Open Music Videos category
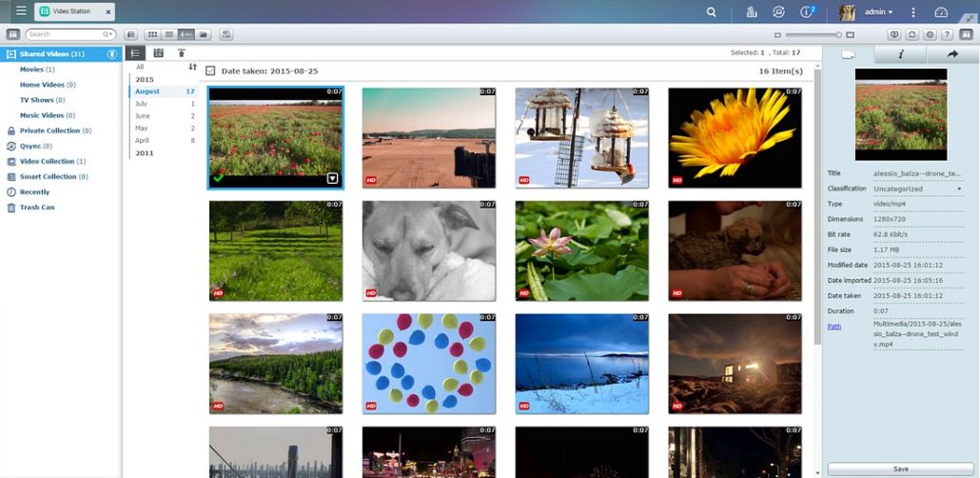This screenshot has width=980, height=478. tap(48, 115)
